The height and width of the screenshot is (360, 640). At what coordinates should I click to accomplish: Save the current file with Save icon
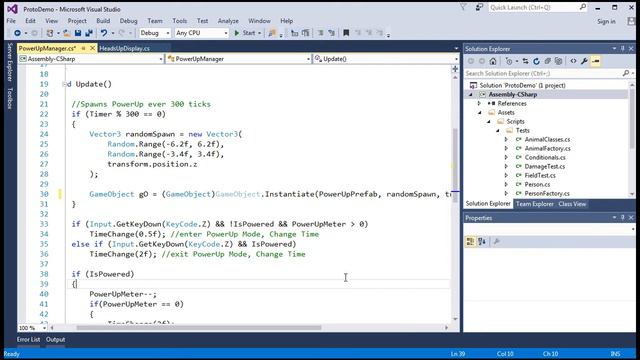coord(78,33)
